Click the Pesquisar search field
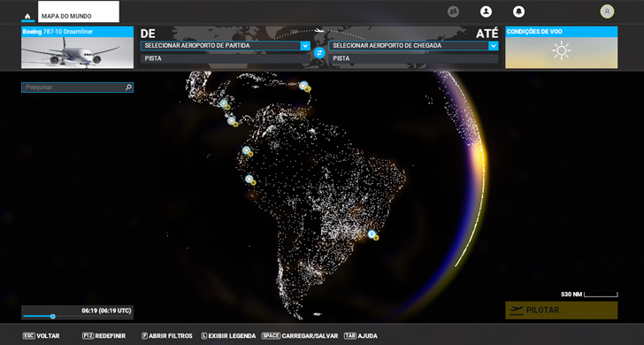This screenshot has height=345, width=644. (x=77, y=87)
